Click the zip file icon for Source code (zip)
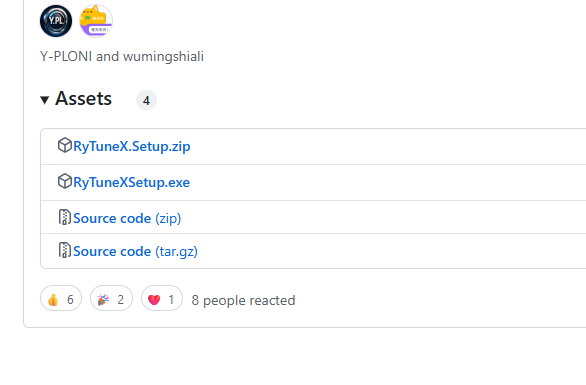Image resolution: width=586 pixels, height=385 pixels. 65,217
